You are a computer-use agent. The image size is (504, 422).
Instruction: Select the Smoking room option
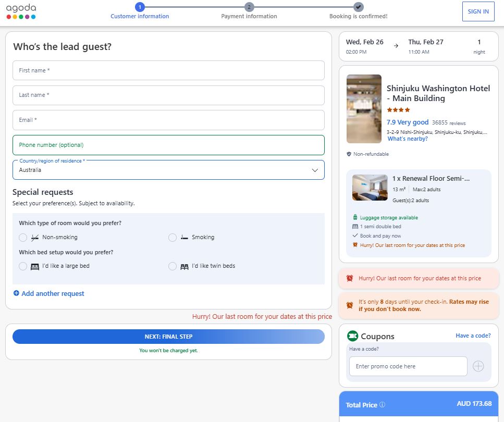tap(173, 238)
